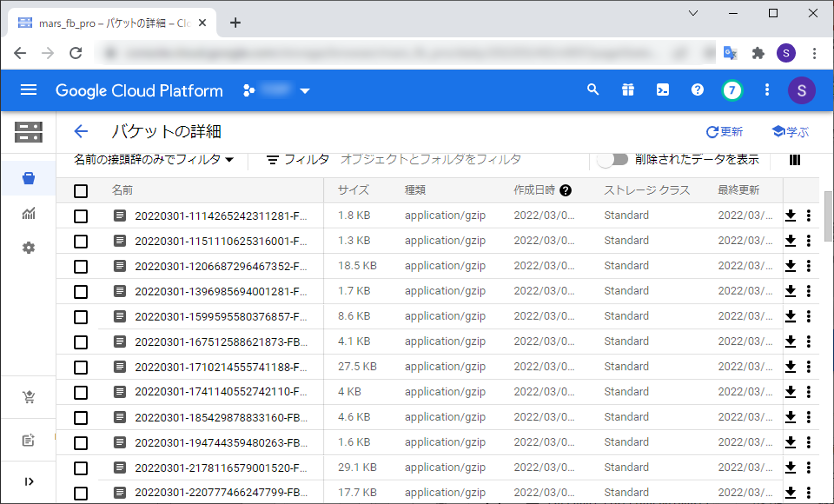834x504 pixels.
Task: Expand the collapsed side panel arrow
Action: tap(29, 481)
